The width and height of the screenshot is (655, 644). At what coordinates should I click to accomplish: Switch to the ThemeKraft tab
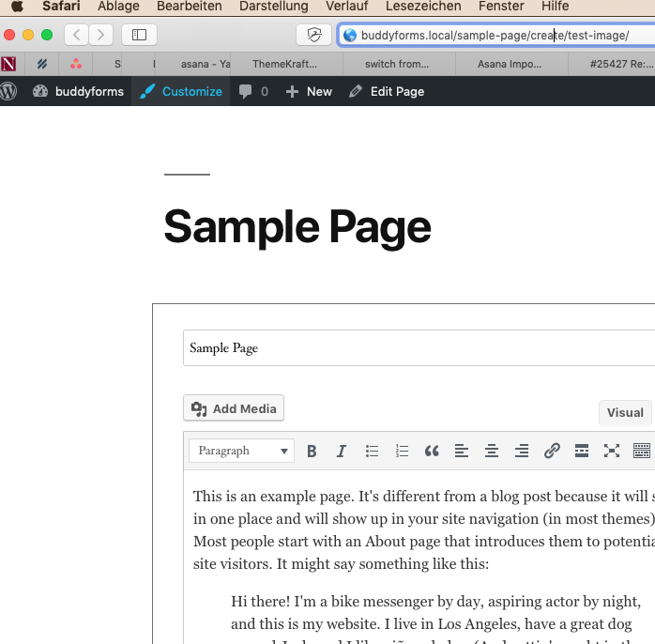286,64
